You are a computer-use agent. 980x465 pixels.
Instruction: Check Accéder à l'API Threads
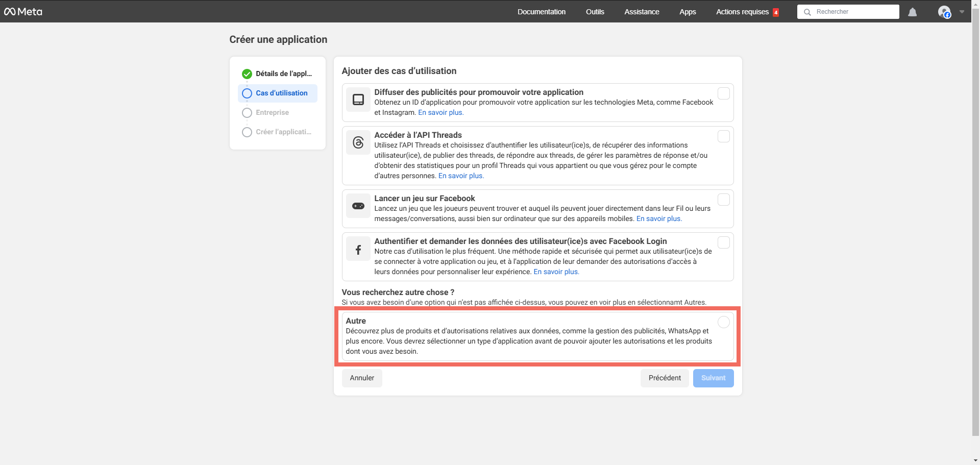[x=724, y=136]
